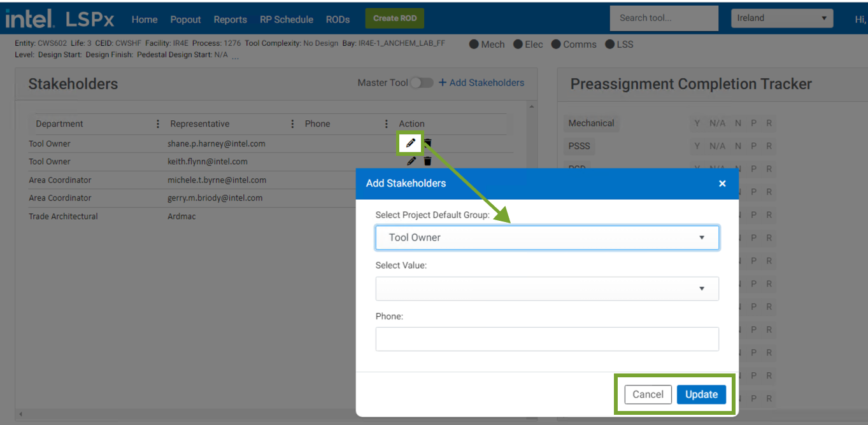
Task: Close the Add Stakeholders dialog
Action: click(x=722, y=183)
